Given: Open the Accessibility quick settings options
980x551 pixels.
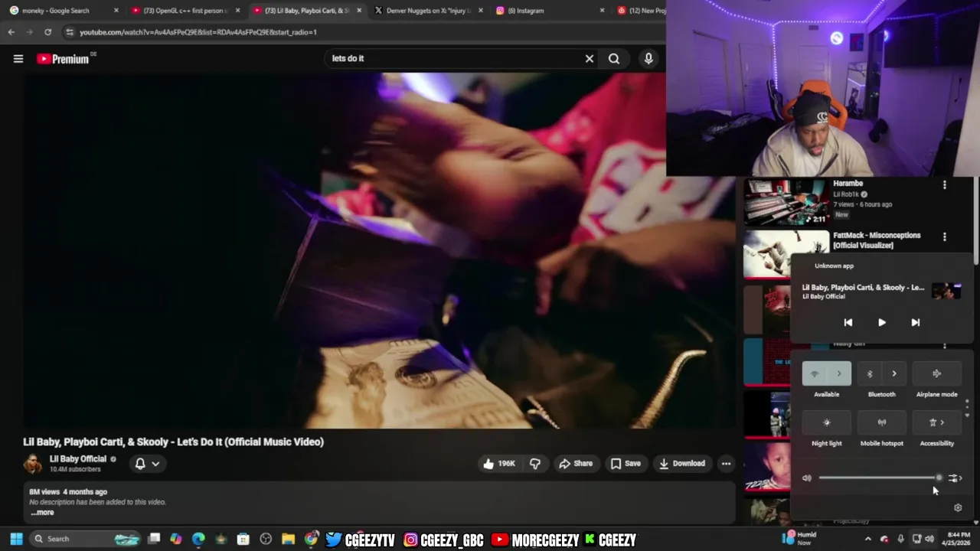Looking at the screenshot, I should [x=936, y=422].
